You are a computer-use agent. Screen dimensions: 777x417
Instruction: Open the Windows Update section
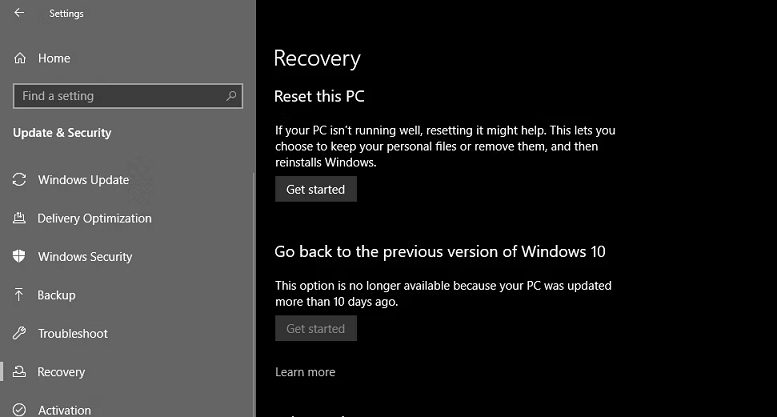click(x=83, y=180)
